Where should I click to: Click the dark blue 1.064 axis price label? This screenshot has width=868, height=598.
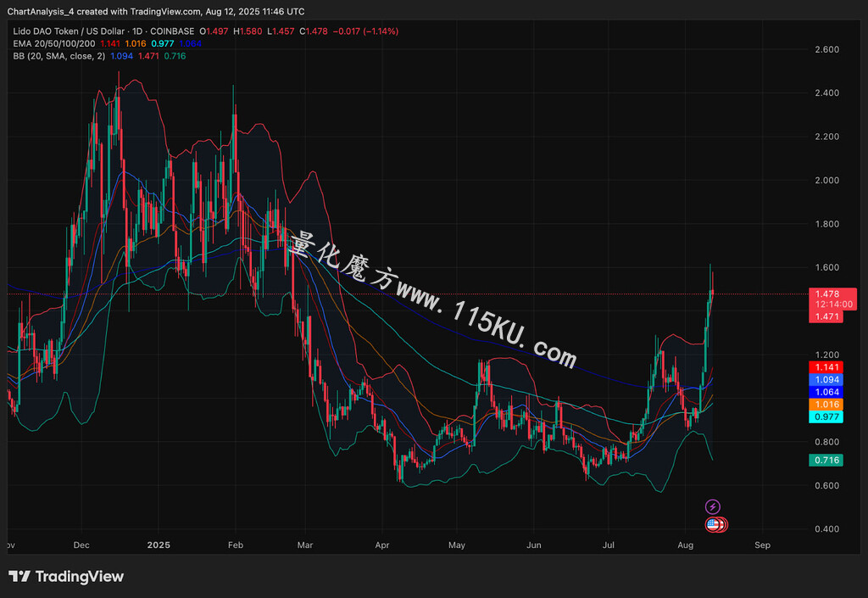826,392
